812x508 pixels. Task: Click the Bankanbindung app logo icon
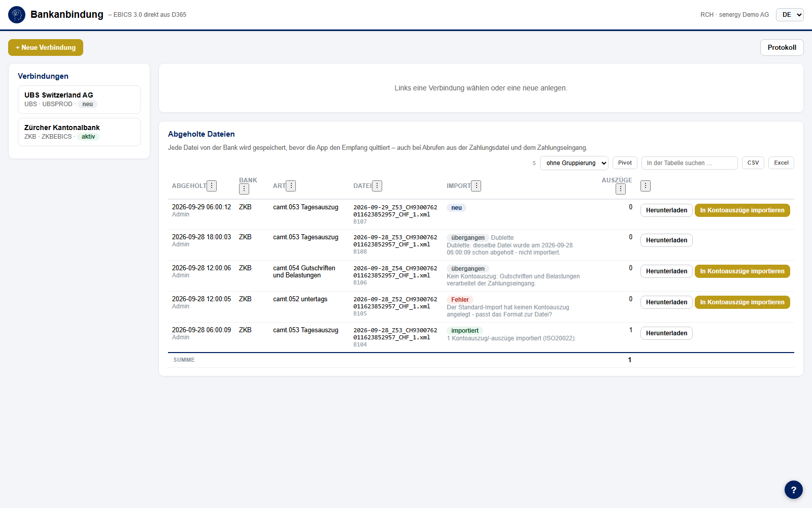[x=17, y=15]
